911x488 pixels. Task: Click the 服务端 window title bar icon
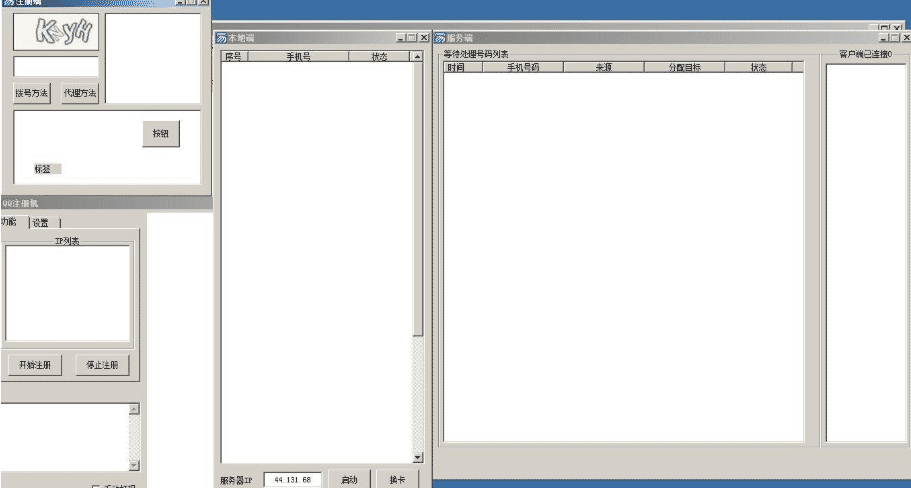coord(440,38)
